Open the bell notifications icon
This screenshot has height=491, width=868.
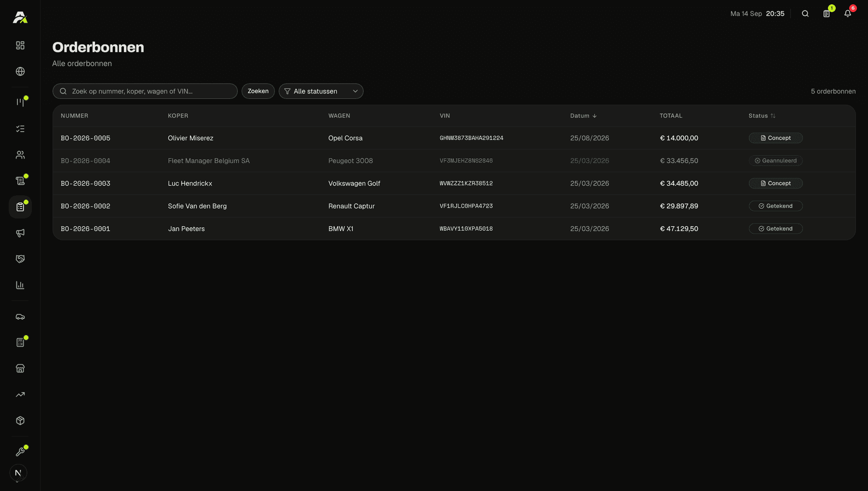[x=848, y=14]
